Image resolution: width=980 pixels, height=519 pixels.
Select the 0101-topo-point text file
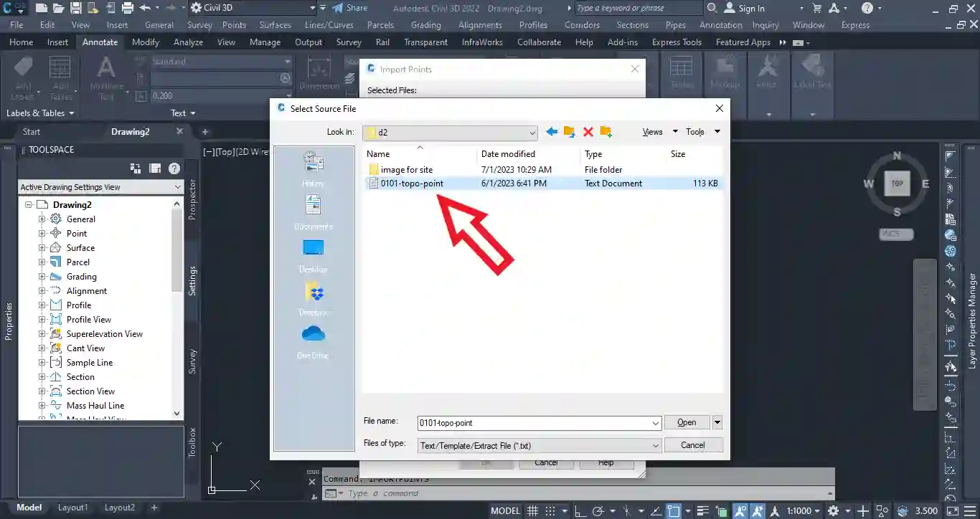coord(411,184)
